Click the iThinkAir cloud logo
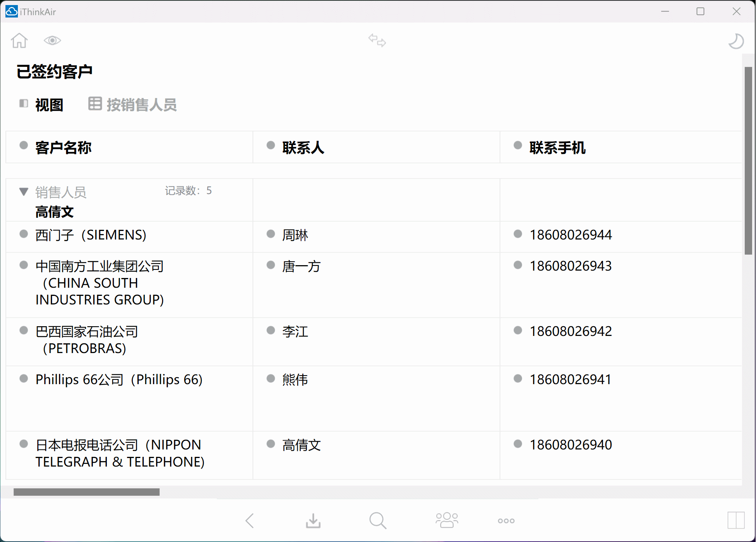756x542 pixels. click(12, 12)
